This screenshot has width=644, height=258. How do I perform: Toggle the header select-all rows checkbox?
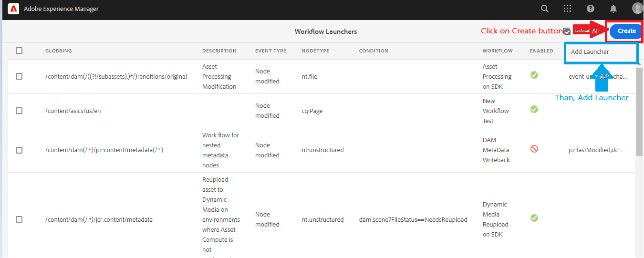coord(19,51)
